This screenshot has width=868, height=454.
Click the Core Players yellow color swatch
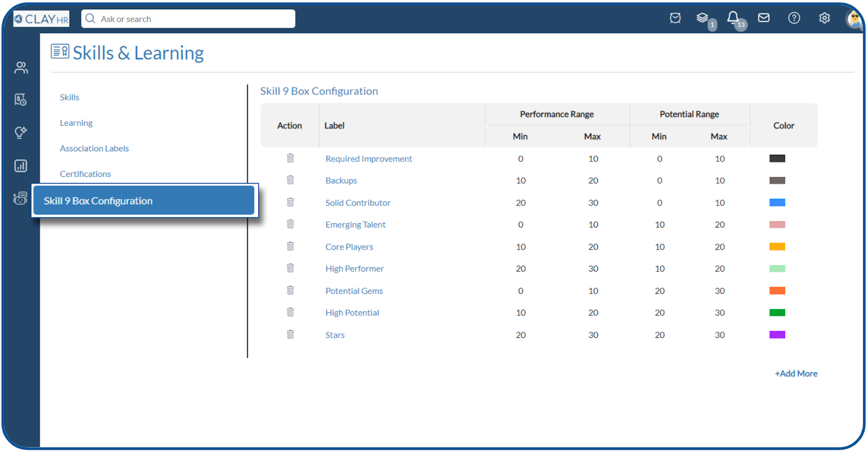point(777,247)
